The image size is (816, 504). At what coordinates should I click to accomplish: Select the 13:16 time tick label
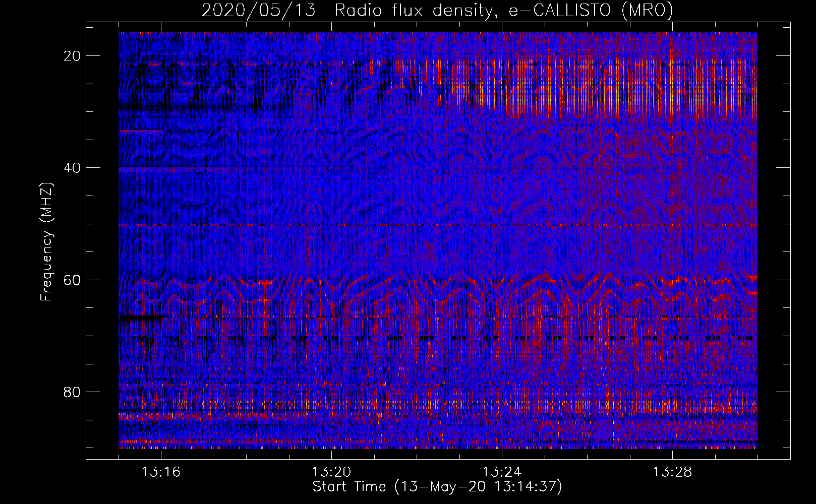[161, 472]
